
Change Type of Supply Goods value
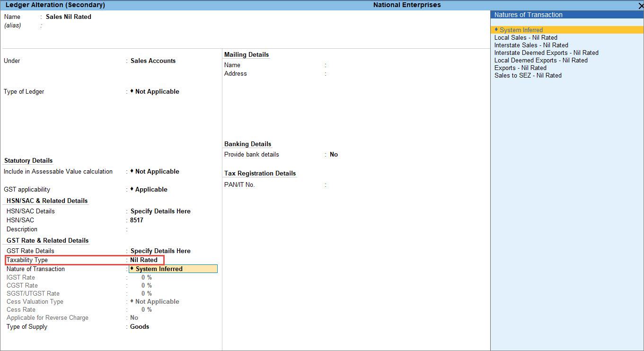coord(140,326)
